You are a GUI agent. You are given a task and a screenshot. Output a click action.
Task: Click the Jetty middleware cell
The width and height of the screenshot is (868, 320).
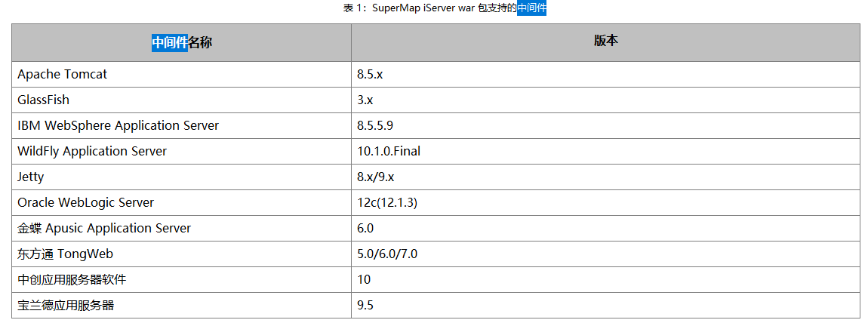point(181,177)
